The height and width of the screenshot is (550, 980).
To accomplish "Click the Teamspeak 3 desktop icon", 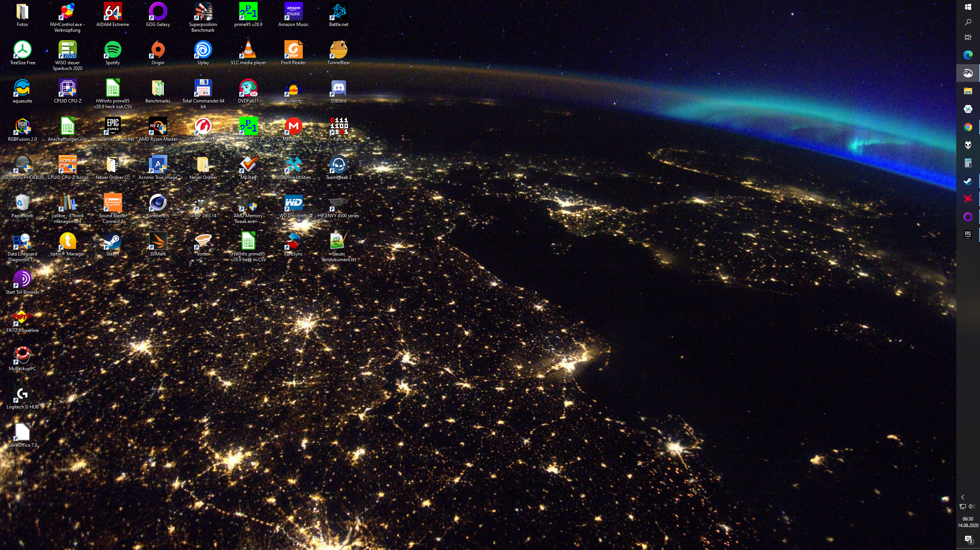I will pos(338,165).
